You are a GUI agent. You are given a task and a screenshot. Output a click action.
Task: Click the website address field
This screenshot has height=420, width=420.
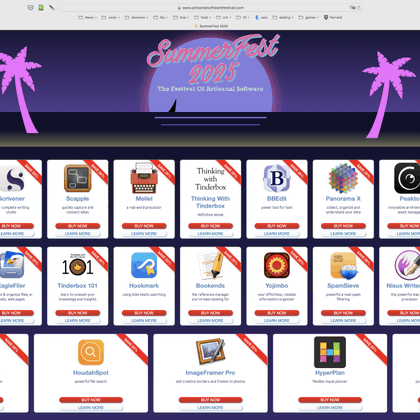210,8
